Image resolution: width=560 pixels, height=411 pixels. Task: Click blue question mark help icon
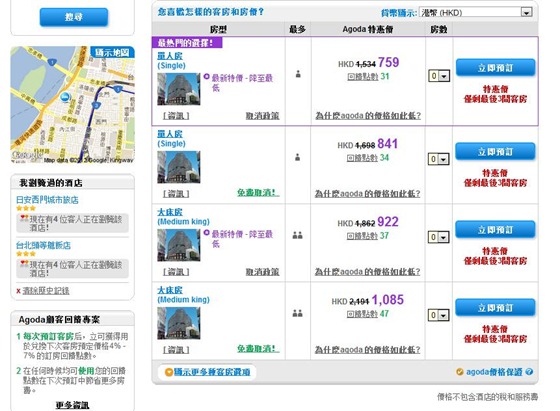pyautogui.click(x=529, y=372)
